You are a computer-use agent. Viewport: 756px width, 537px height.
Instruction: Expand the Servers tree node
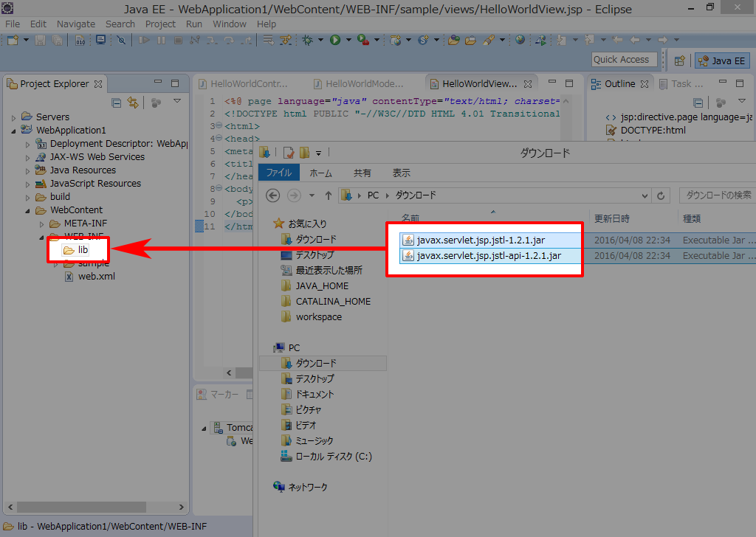click(x=13, y=117)
